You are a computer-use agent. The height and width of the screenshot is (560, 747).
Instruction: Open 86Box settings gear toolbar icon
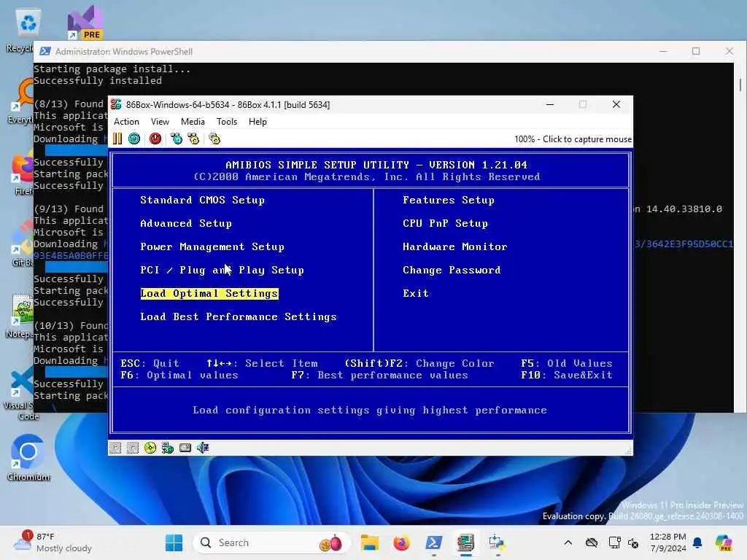pos(214,139)
